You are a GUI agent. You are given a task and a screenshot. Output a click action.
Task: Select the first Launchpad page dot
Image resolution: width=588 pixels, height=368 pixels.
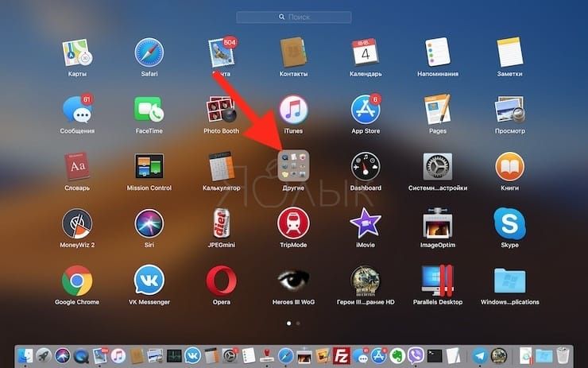[x=288, y=323]
